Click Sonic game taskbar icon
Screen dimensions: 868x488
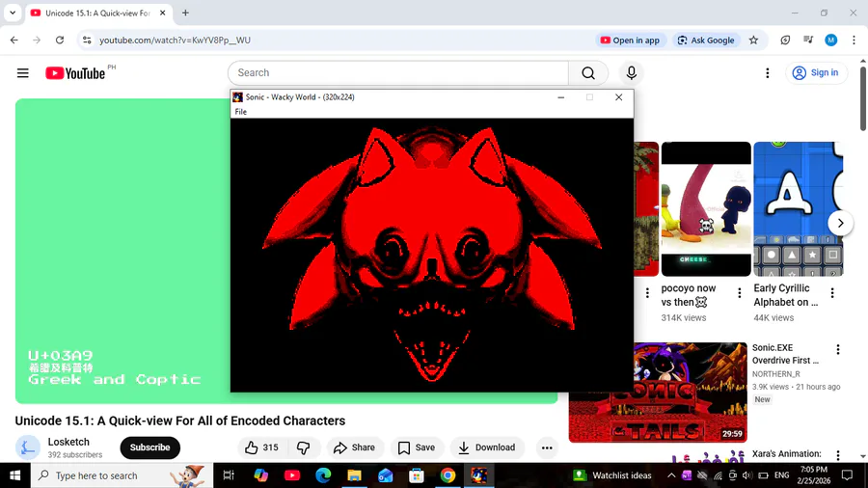pos(478,475)
